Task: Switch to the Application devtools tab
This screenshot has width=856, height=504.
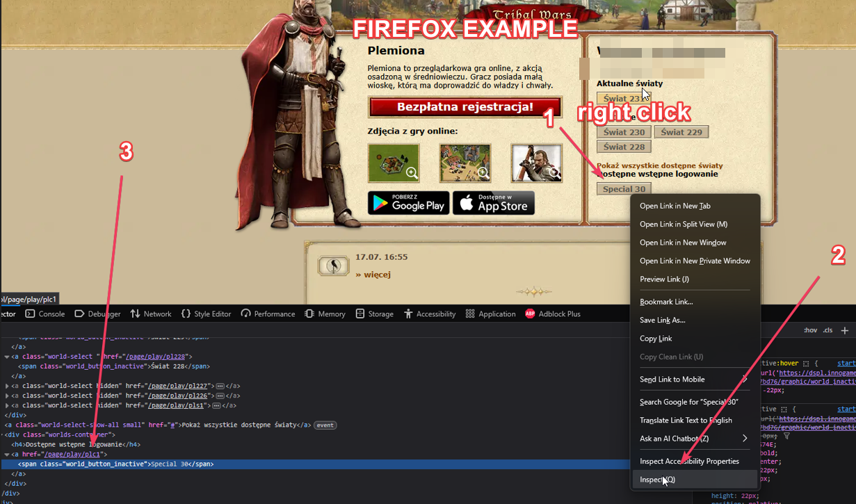Action: coord(490,314)
